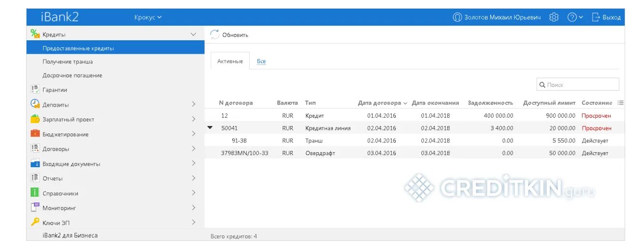Screen dimensions: 644x251
Task: Click the Дата окончания column header
Action: pos(435,103)
